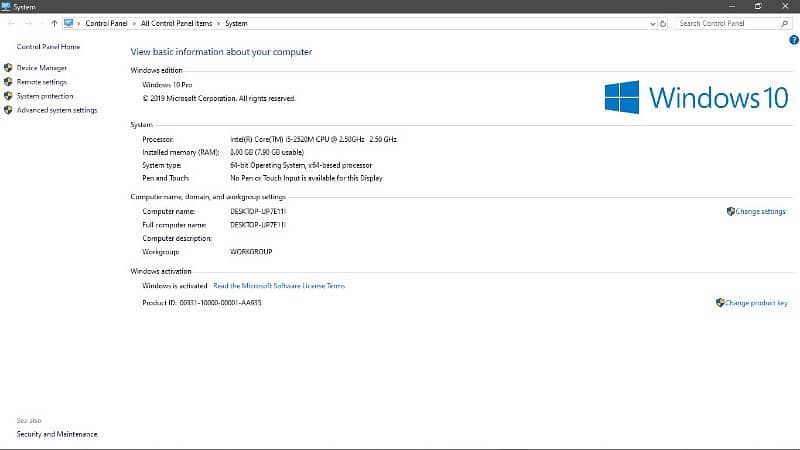Screen dimensions: 800x450
Task: Open Security and Maintenance link
Action: (57, 434)
